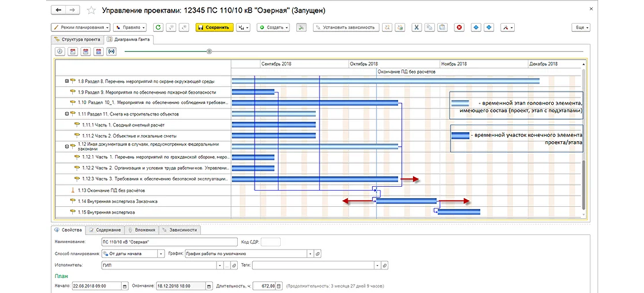Collapse section 1.12 Иная документация
Viewport: 644px width, 293px height.
pos(66,146)
